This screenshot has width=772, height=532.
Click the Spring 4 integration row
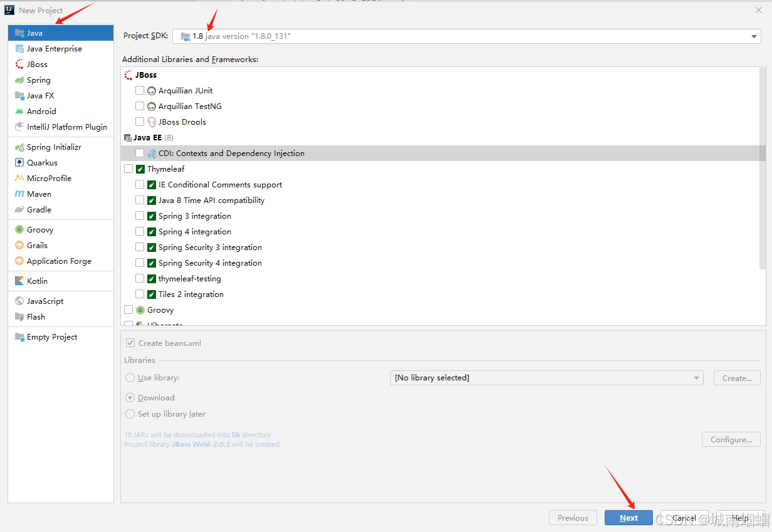click(x=439, y=231)
